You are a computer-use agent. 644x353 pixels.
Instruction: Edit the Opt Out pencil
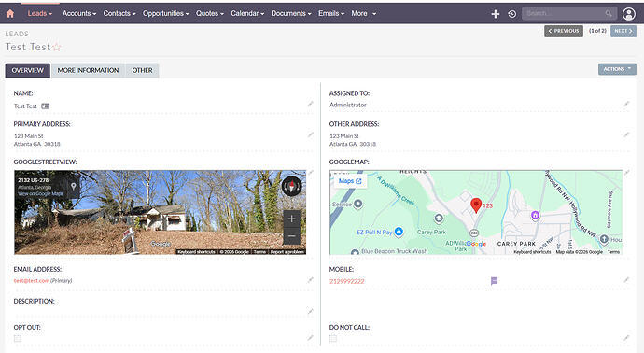pyautogui.click(x=311, y=338)
